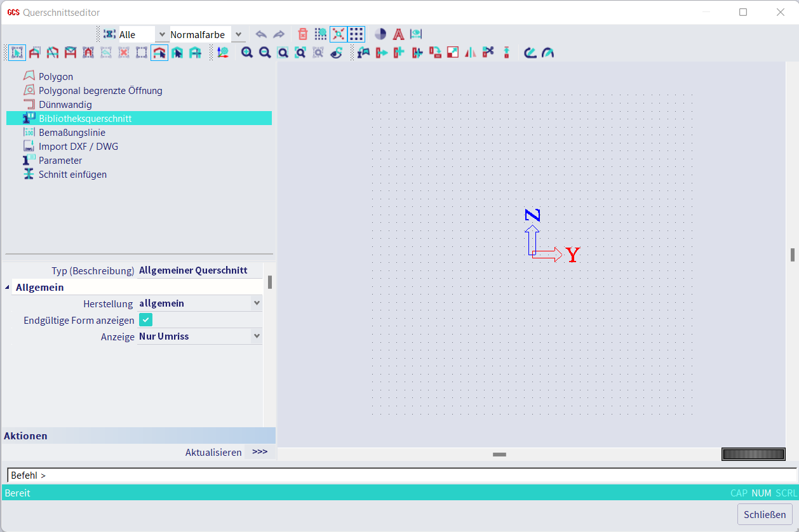Click the zoom in magnifier icon
The width and height of the screenshot is (799, 532).
247,53
